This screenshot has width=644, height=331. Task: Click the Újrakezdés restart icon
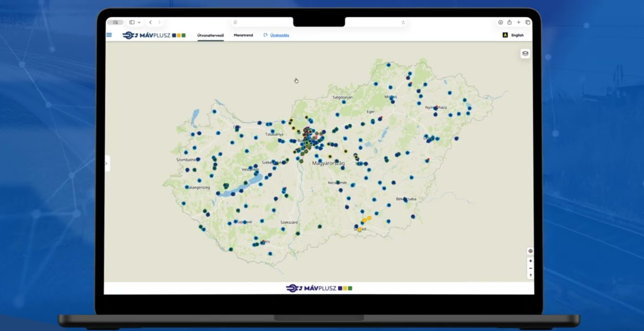pyautogui.click(x=265, y=35)
